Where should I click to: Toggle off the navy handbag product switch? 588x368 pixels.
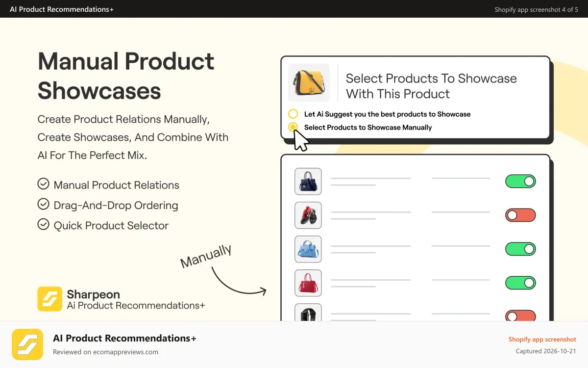click(520, 181)
